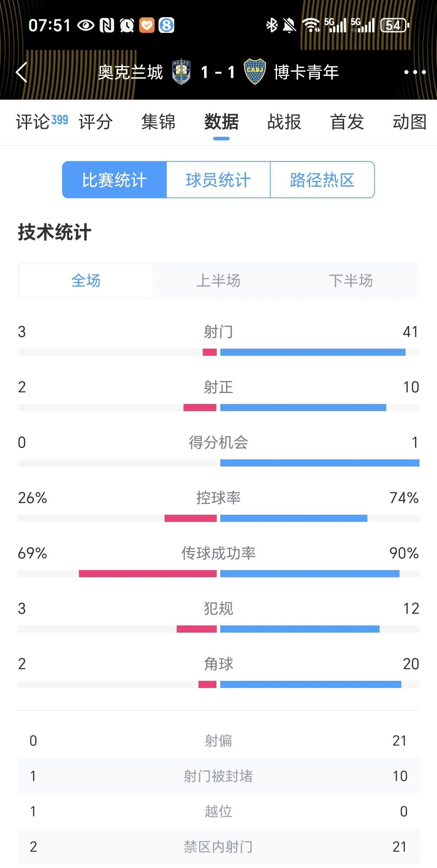Tap the Bluetooth status bar icon

pyautogui.click(x=272, y=25)
